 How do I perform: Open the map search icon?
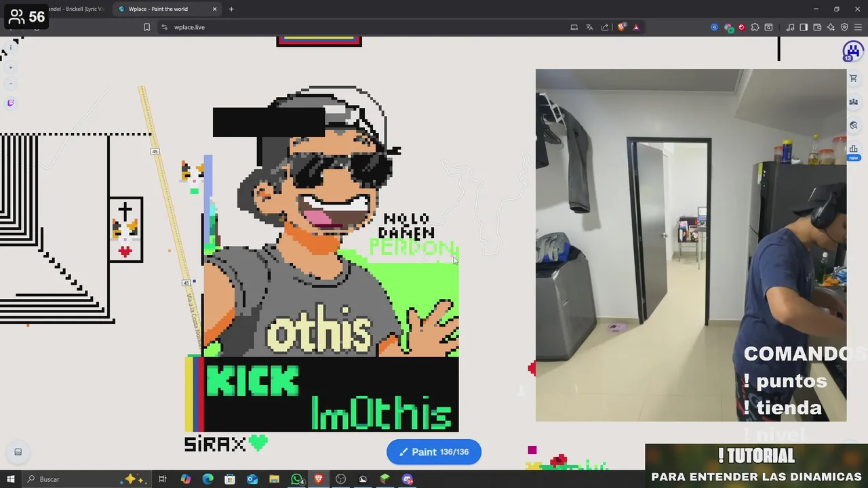853,125
